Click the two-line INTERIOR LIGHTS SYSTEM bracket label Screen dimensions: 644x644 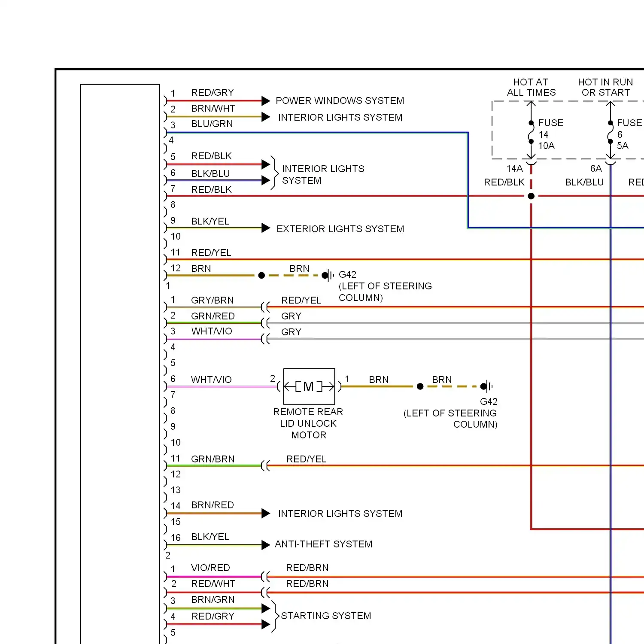point(323,175)
